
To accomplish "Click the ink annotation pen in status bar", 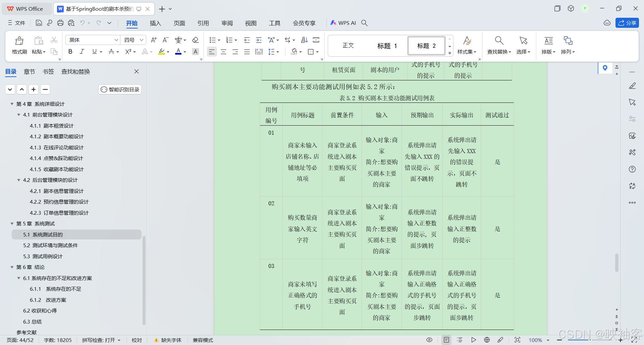I will [500, 340].
